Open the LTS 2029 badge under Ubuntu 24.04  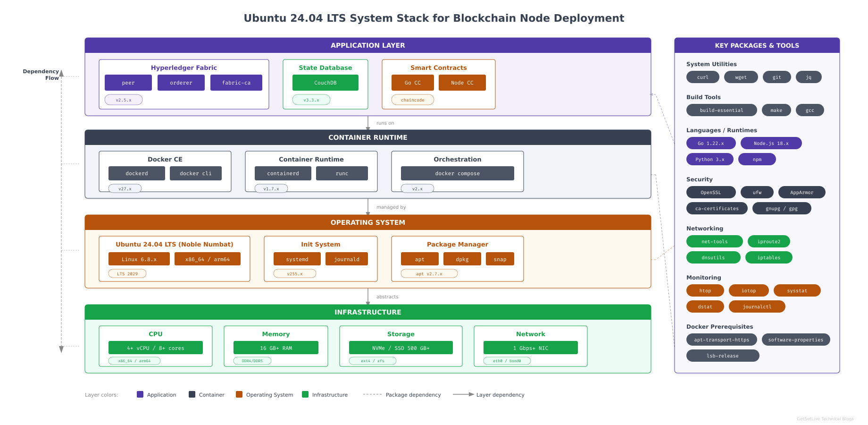click(x=127, y=273)
